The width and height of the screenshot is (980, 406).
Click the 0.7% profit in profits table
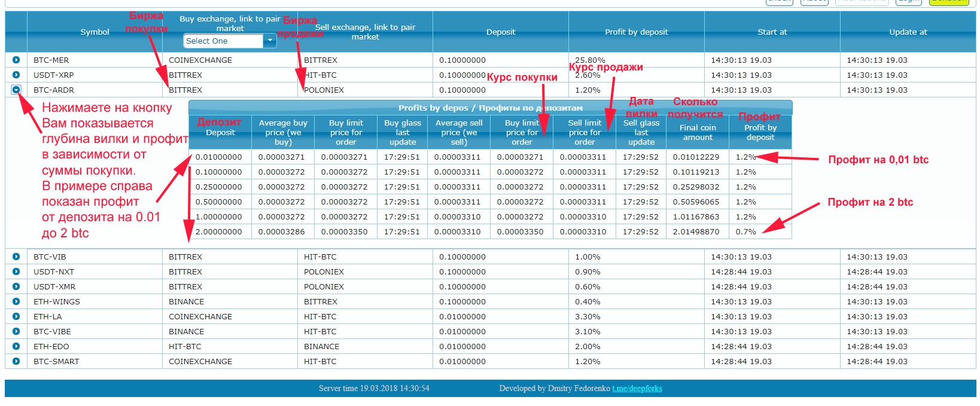coord(746,231)
